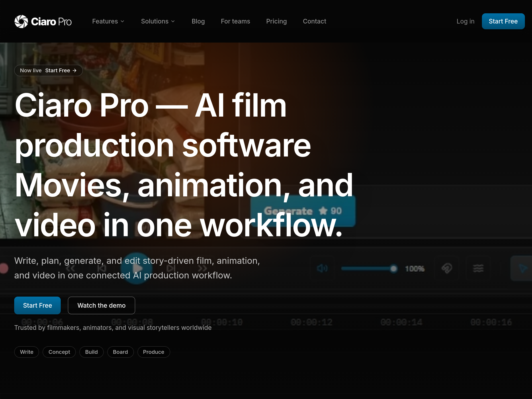The height and width of the screenshot is (399, 532).
Task: Open the Blog page
Action: (198, 22)
